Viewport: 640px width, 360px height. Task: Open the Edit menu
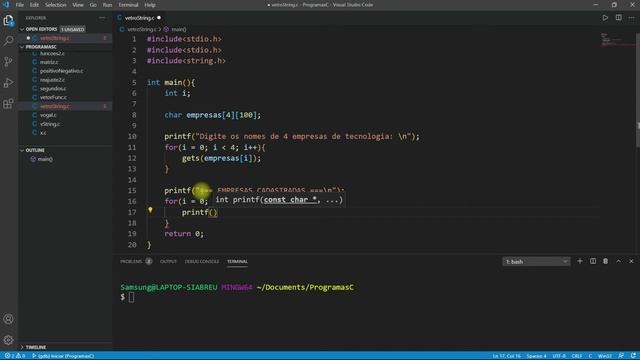[x=34, y=5]
